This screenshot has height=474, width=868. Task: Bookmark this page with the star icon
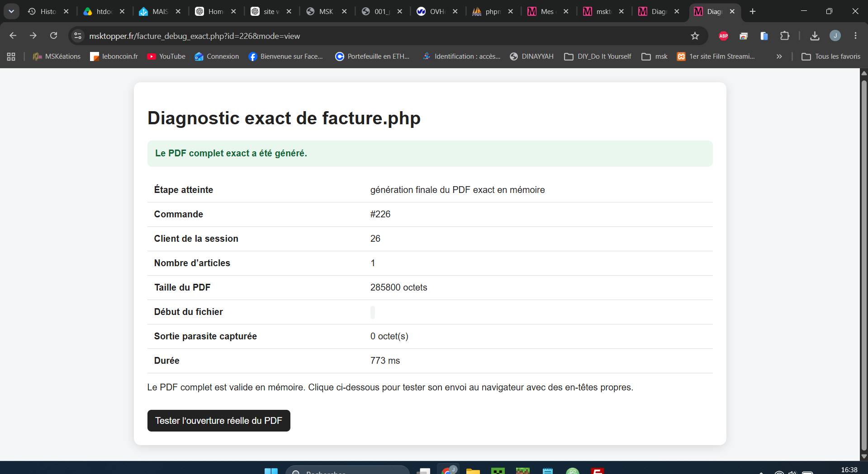695,36
